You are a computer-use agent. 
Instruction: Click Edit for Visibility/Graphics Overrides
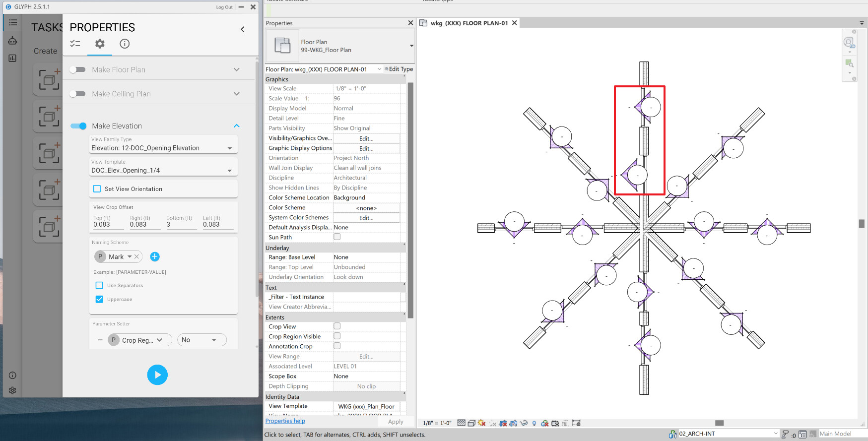pyautogui.click(x=366, y=138)
